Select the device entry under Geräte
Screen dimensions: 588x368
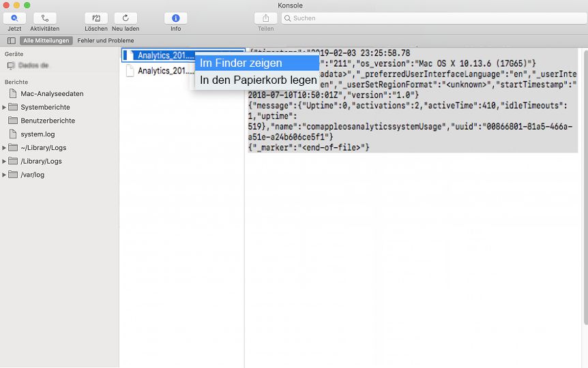[x=28, y=65]
